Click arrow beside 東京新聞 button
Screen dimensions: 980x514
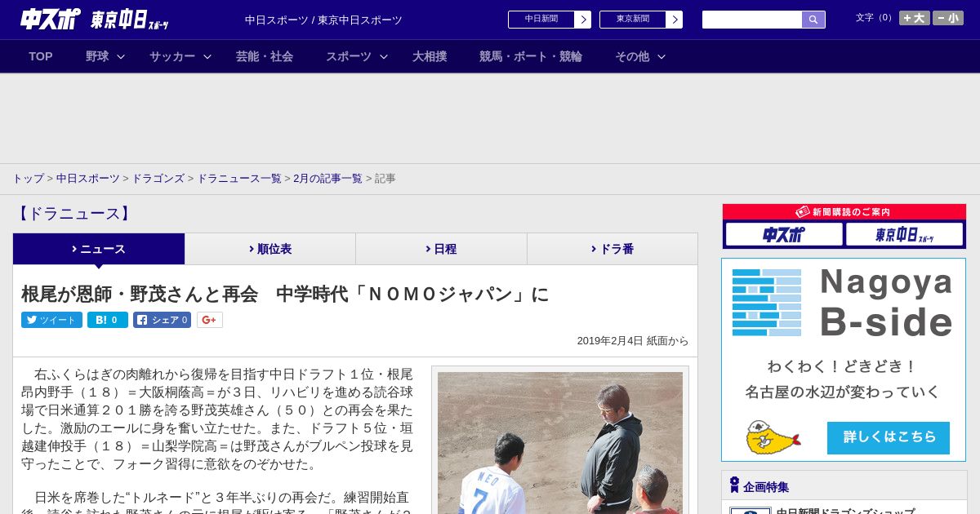[675, 20]
